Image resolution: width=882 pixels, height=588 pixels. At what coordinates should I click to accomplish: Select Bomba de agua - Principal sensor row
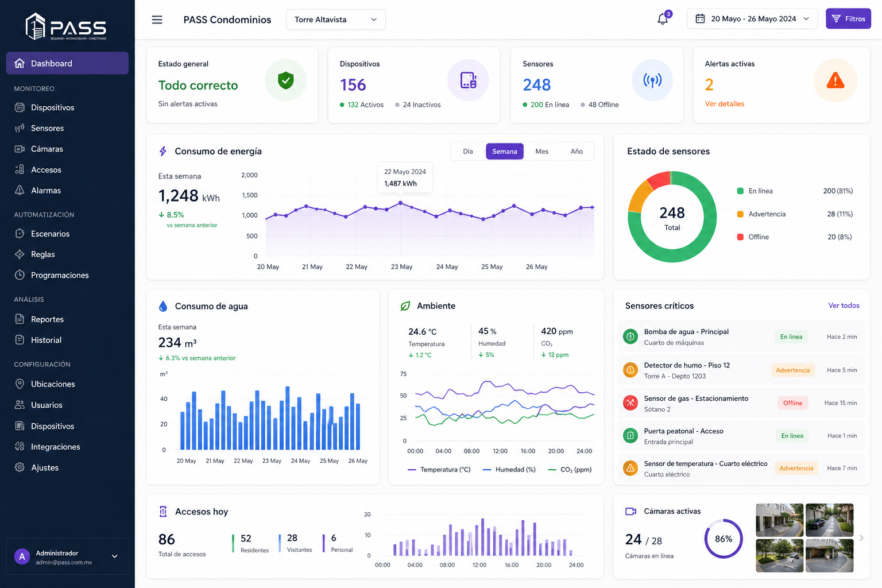coord(741,337)
